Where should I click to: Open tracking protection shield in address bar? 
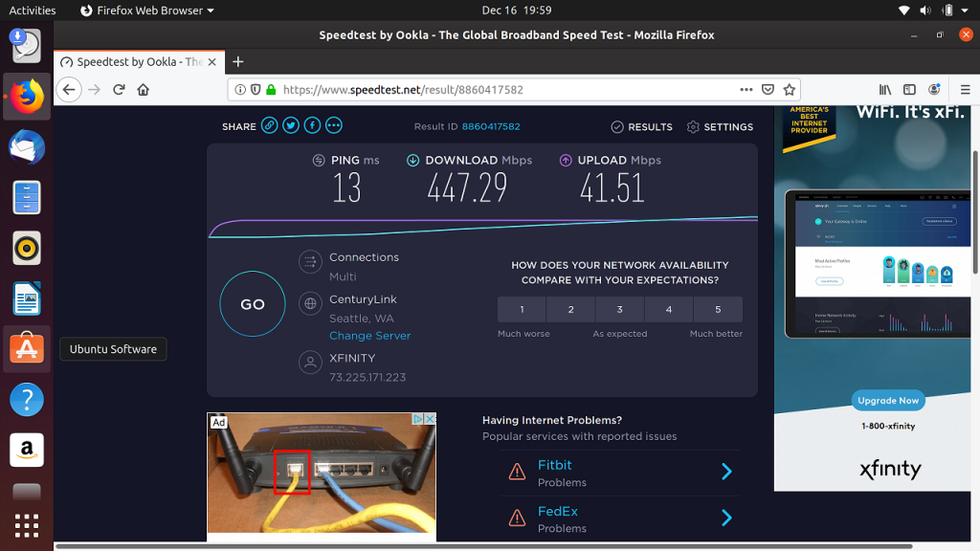pos(256,90)
